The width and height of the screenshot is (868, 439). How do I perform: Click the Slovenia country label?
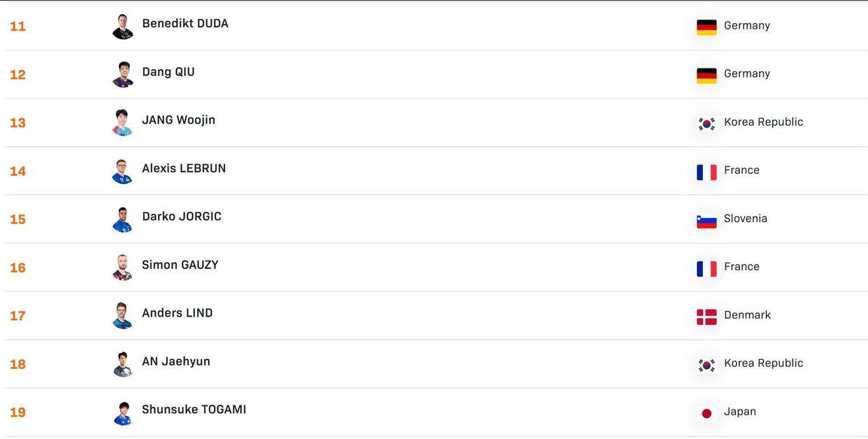[x=746, y=219]
